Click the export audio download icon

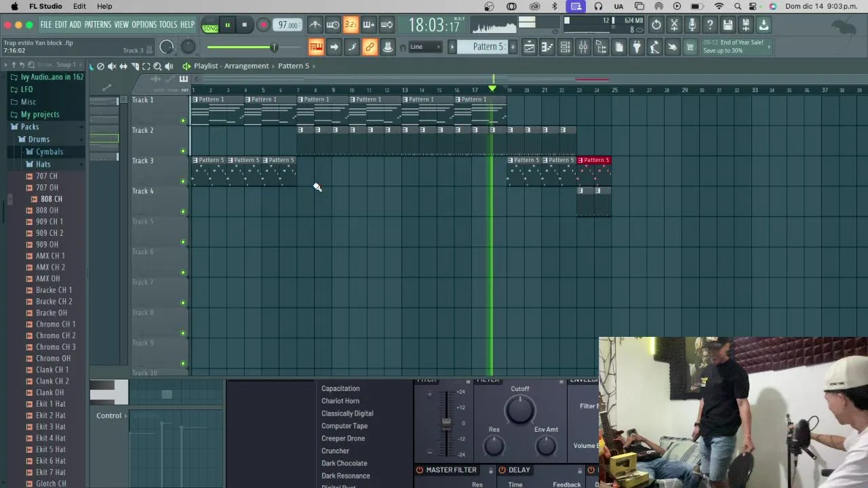coord(764,25)
